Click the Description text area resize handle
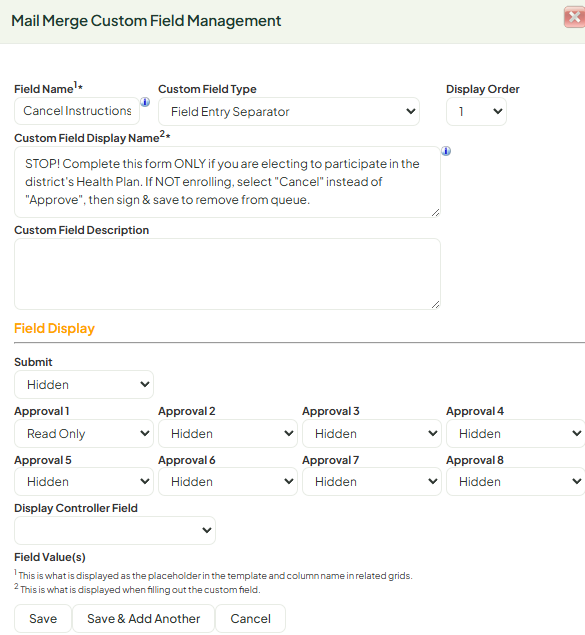This screenshot has width=585, height=635. (x=436, y=305)
